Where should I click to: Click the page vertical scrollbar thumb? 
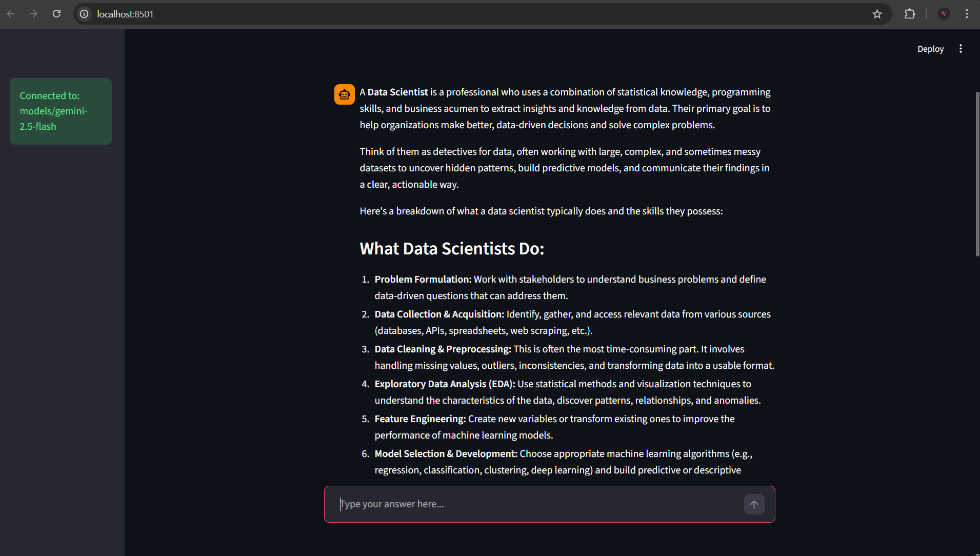[977, 174]
